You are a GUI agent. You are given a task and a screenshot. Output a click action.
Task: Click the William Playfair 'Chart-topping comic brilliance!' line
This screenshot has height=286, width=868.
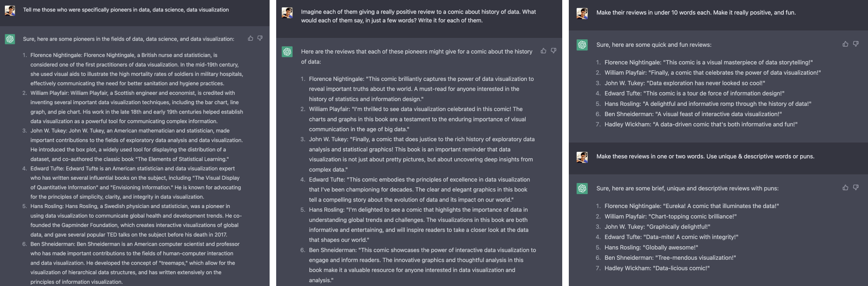point(666,216)
